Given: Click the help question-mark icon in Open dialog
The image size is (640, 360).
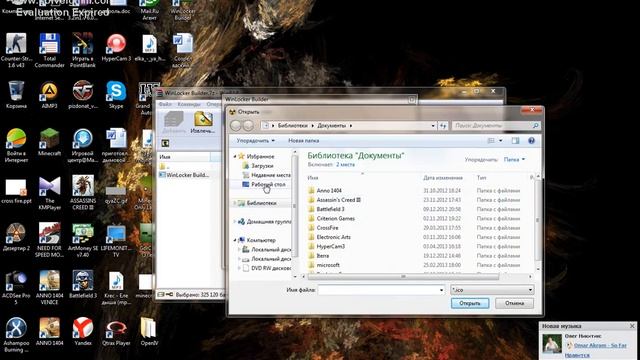Looking at the screenshot, I should tap(531, 140).
